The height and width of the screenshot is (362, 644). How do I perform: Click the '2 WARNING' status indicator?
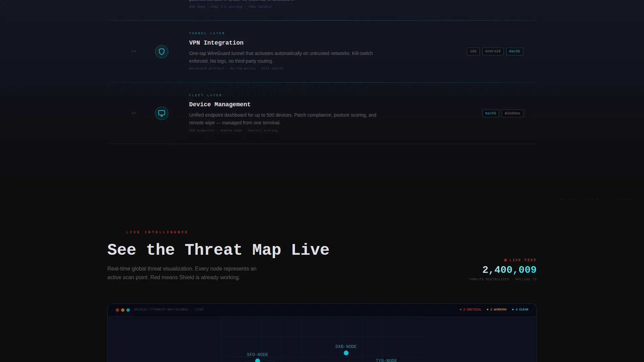pos(497,309)
